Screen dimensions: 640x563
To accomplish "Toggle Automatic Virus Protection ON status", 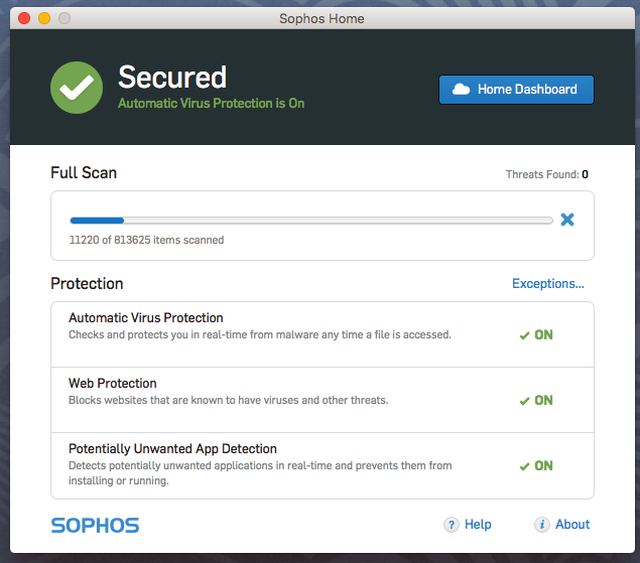I will pyautogui.click(x=536, y=335).
